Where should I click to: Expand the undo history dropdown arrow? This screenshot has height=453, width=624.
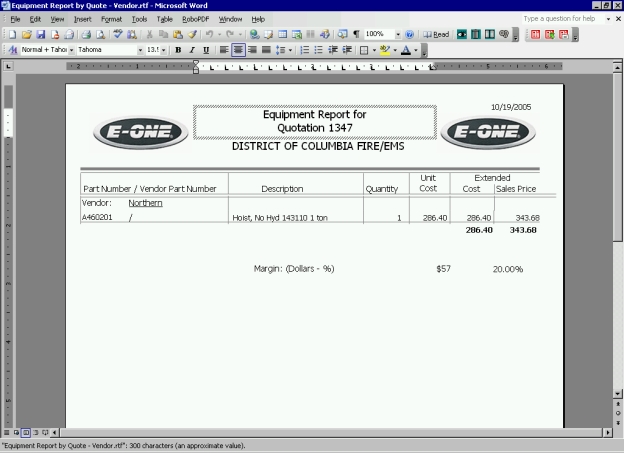[219, 35]
